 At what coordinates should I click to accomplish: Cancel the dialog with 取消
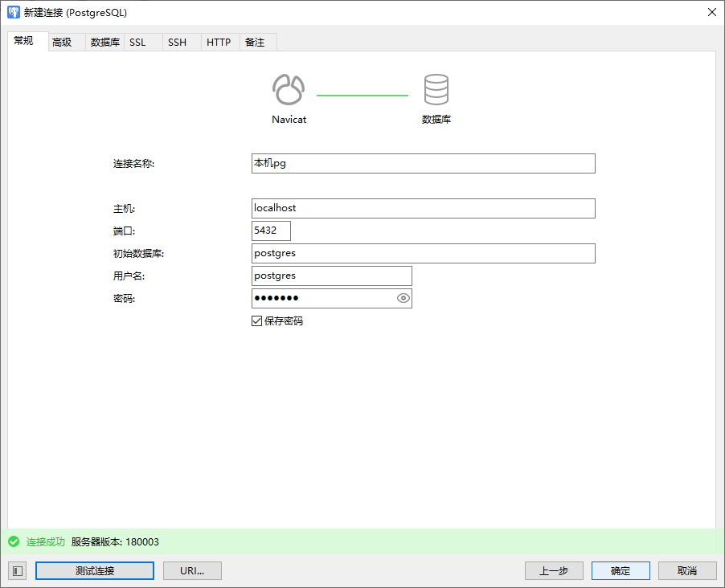tap(687, 571)
